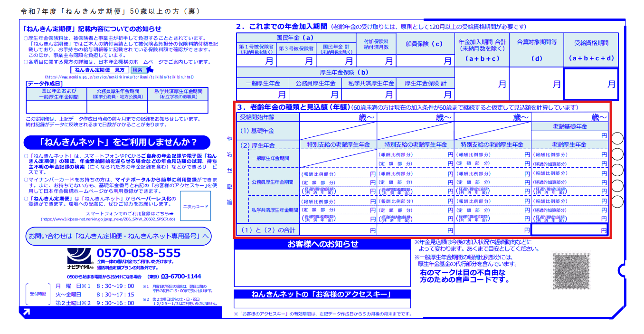
Task: Click Tokyo phone number 03-6700-1144
Action: coord(181,276)
